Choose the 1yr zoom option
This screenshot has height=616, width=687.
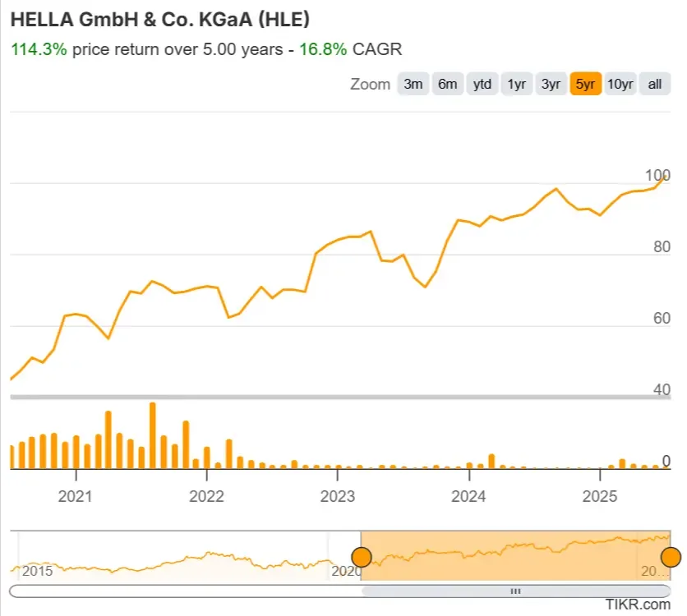click(x=517, y=84)
